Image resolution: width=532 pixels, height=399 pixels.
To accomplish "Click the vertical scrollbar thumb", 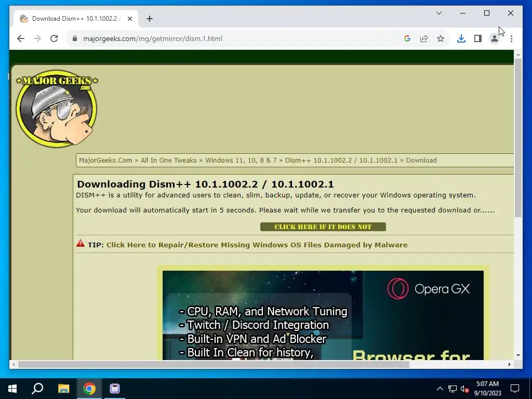I will click(518, 137).
